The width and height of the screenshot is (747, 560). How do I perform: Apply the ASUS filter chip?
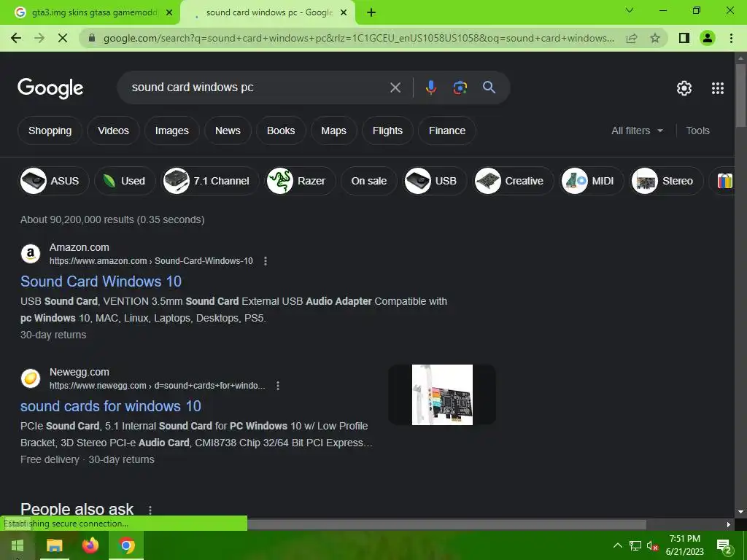53,181
